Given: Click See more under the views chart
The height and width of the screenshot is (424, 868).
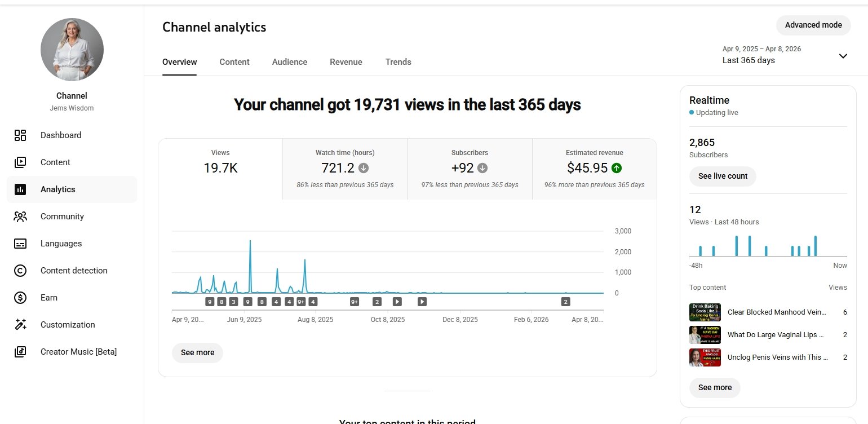Looking at the screenshot, I should coord(197,352).
